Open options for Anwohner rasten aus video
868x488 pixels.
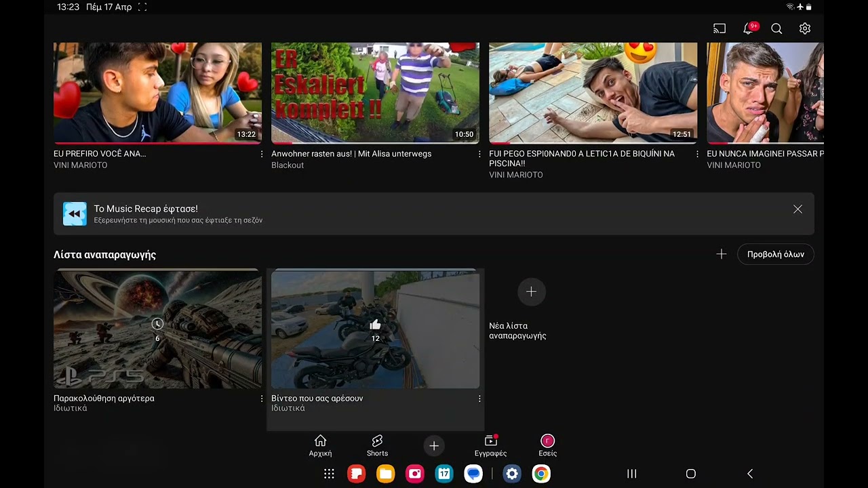pyautogui.click(x=479, y=154)
